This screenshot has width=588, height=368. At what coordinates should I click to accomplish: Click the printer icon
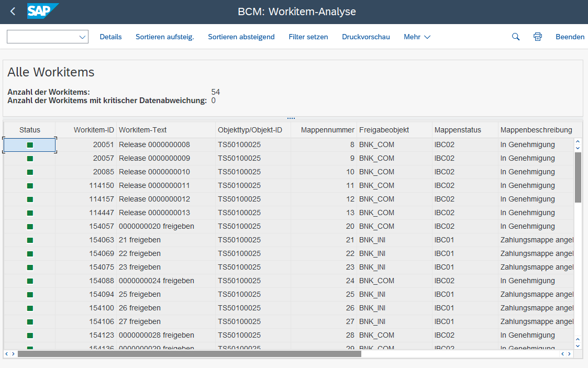pos(537,37)
